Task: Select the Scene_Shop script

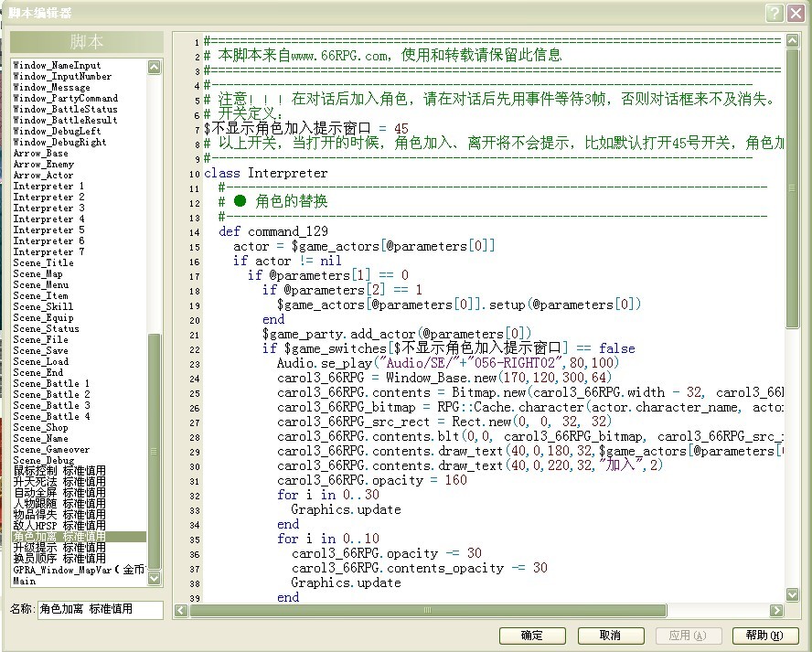Action: pyautogui.click(x=41, y=428)
